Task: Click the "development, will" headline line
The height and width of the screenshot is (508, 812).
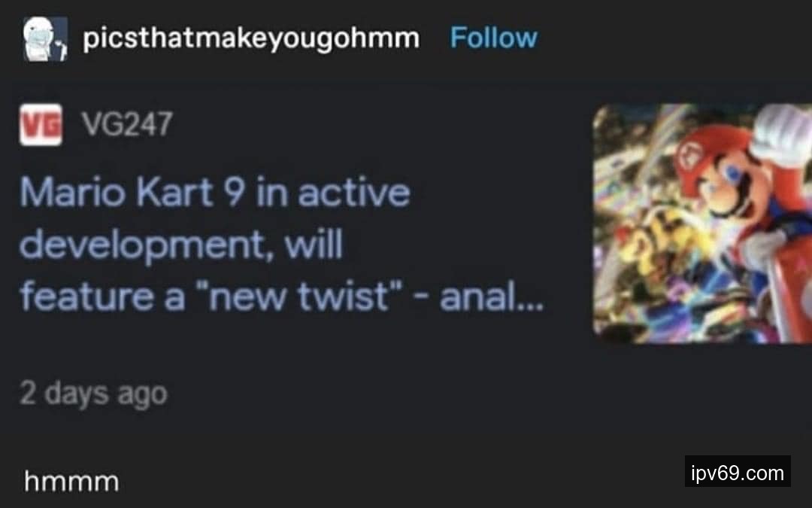Action: [x=181, y=245]
